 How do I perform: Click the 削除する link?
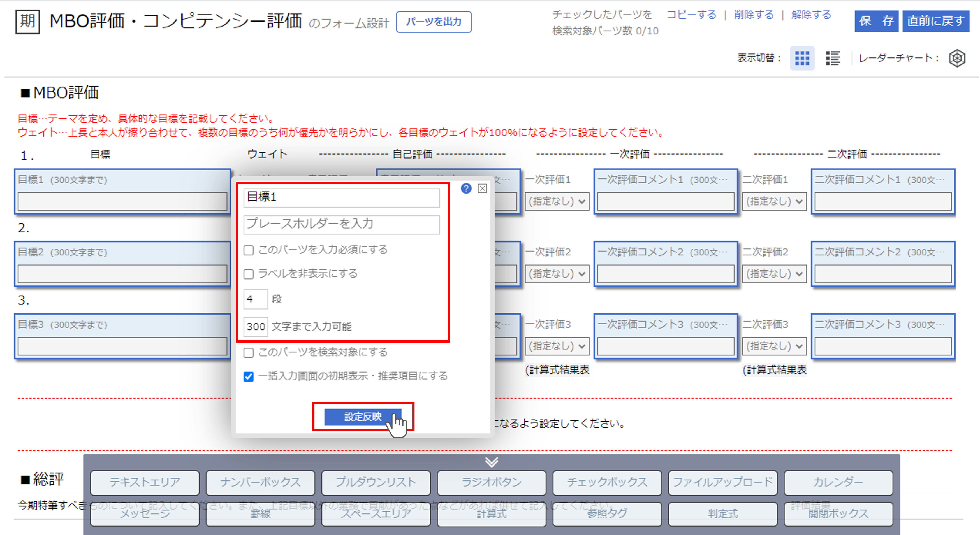[x=754, y=15]
